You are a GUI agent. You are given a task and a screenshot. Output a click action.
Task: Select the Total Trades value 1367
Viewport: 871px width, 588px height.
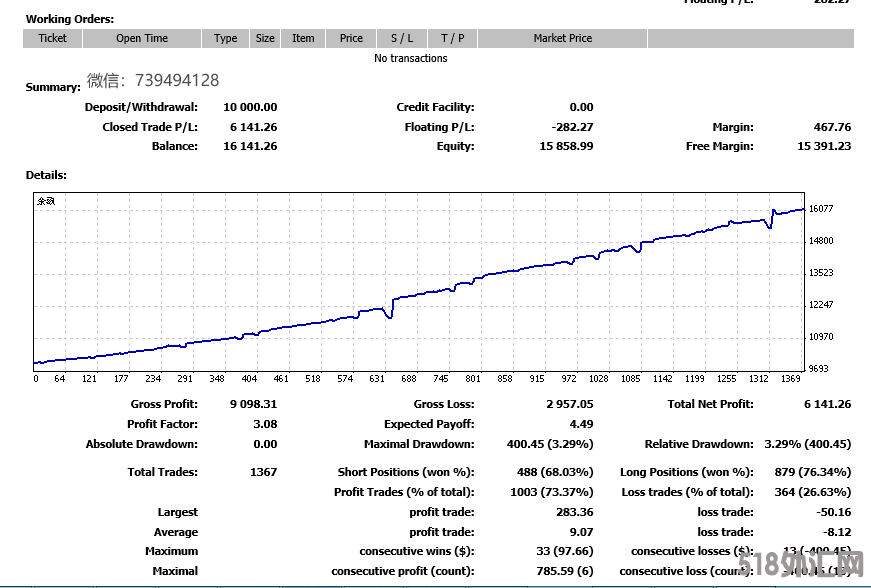point(262,471)
